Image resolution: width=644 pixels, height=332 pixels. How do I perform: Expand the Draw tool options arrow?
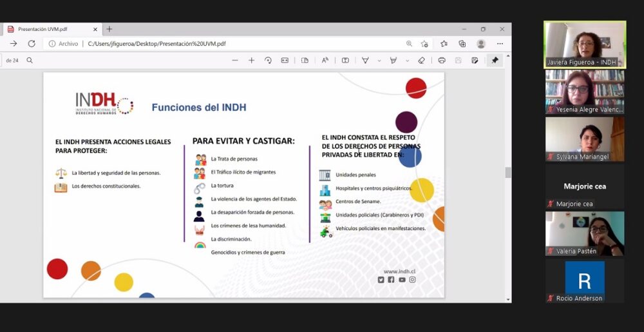click(379, 61)
